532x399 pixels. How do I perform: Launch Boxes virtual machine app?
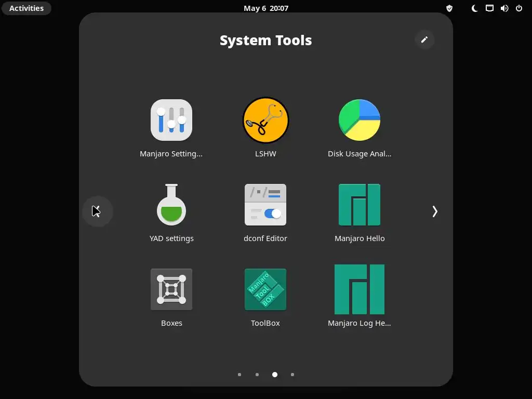tap(171, 289)
